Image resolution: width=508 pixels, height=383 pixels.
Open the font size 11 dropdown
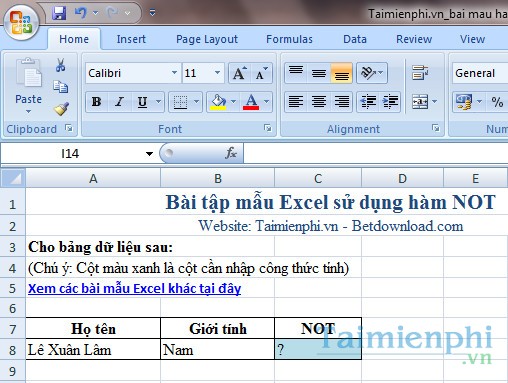coord(217,73)
